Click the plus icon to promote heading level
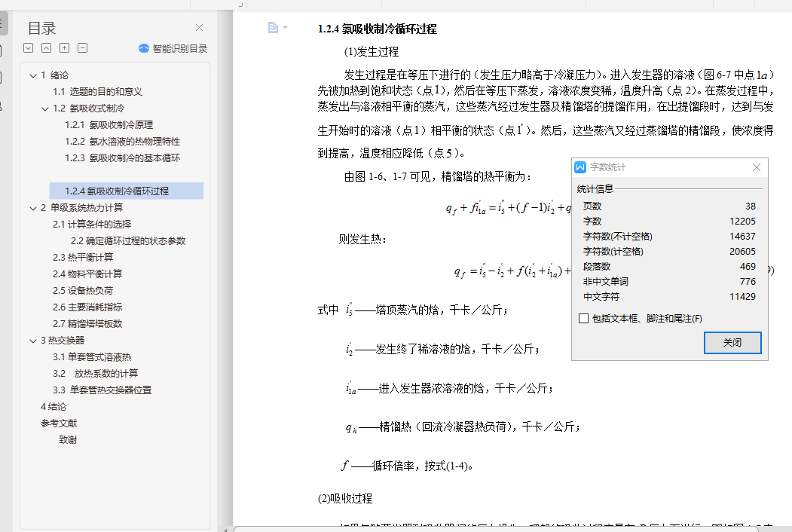The width and height of the screenshot is (792, 532). (65, 48)
